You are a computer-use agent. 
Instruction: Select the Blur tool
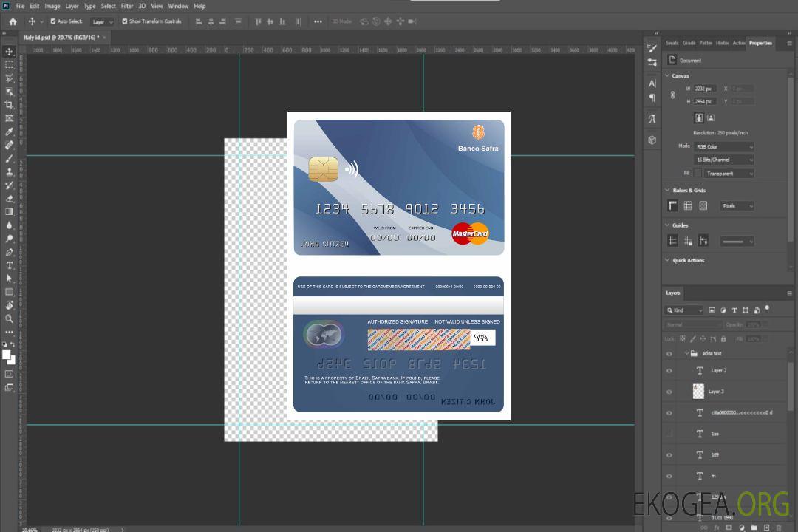pos(9,225)
